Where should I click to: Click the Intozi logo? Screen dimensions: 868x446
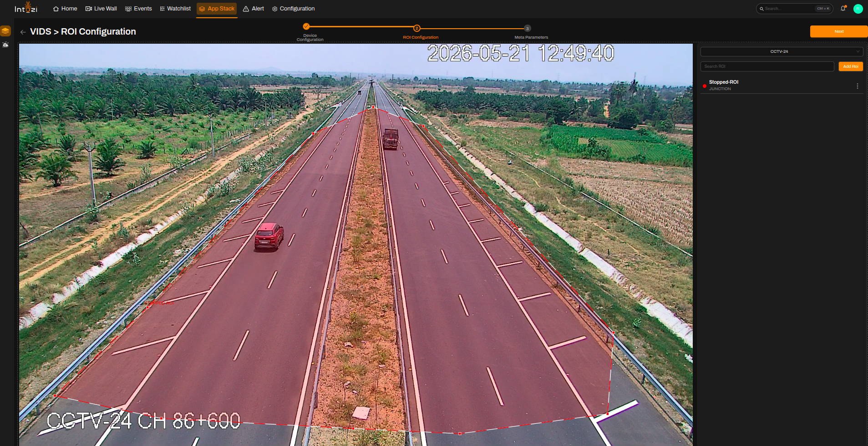pos(26,8)
